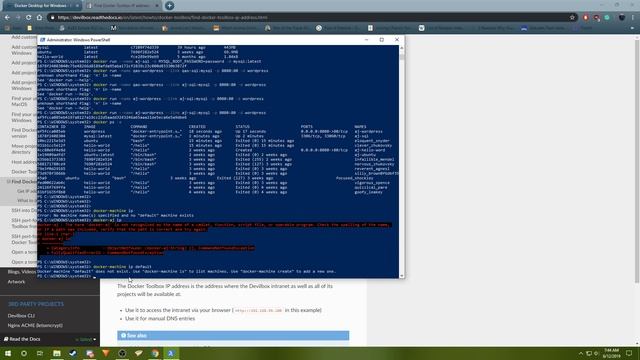Bookmark this page with the star icon
Image resolution: width=640 pixels, height=360 pixels.
click(x=572, y=18)
